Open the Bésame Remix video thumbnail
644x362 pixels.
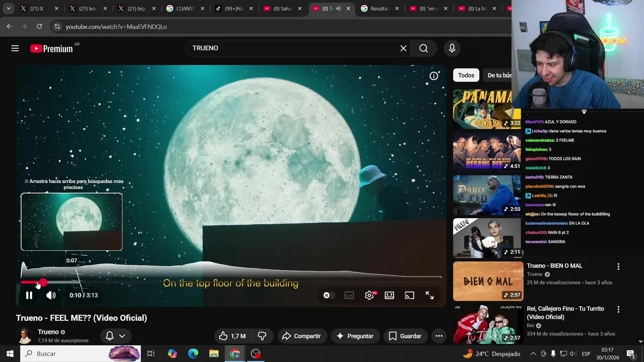pos(487,152)
